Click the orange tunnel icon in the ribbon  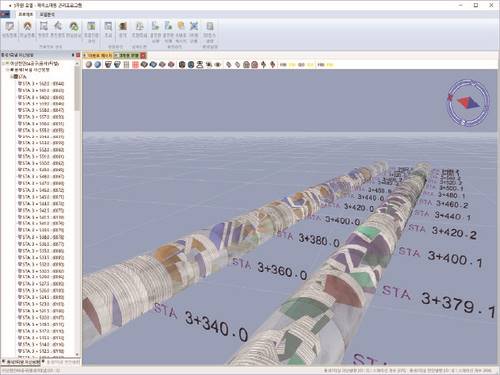point(27,26)
